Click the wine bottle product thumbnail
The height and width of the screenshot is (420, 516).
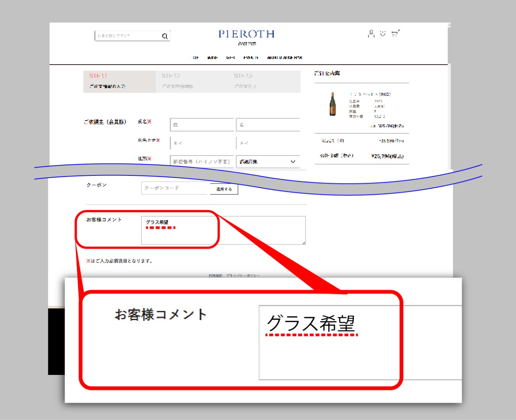332,104
